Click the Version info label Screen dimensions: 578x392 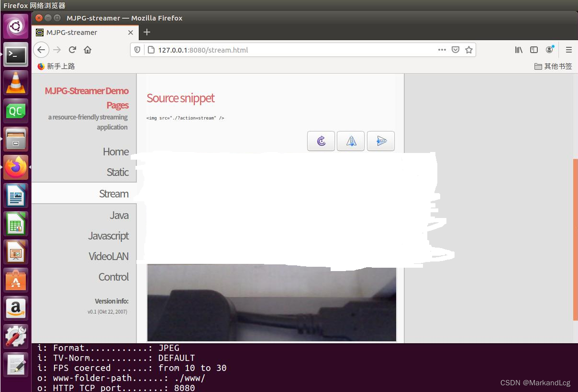[x=111, y=301]
